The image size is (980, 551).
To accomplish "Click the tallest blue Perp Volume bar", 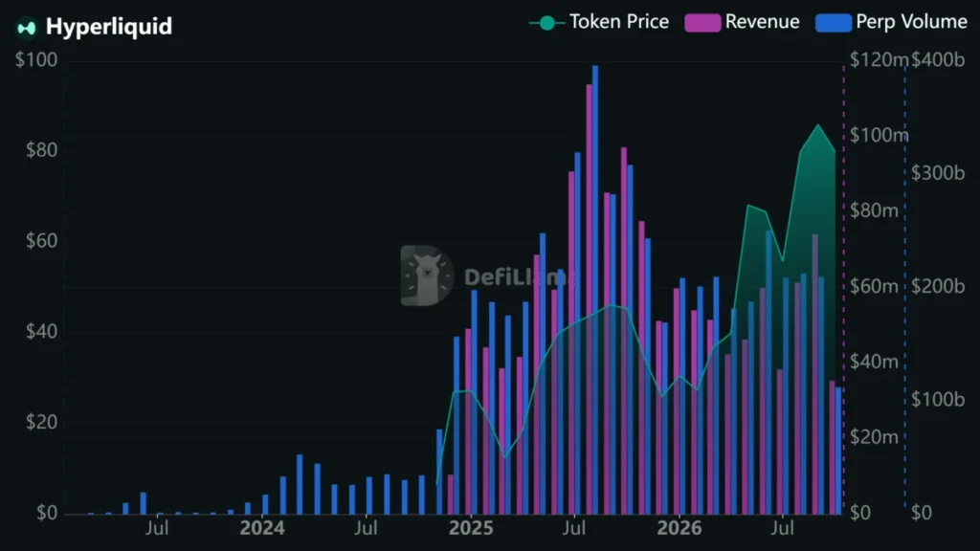I will (x=595, y=290).
